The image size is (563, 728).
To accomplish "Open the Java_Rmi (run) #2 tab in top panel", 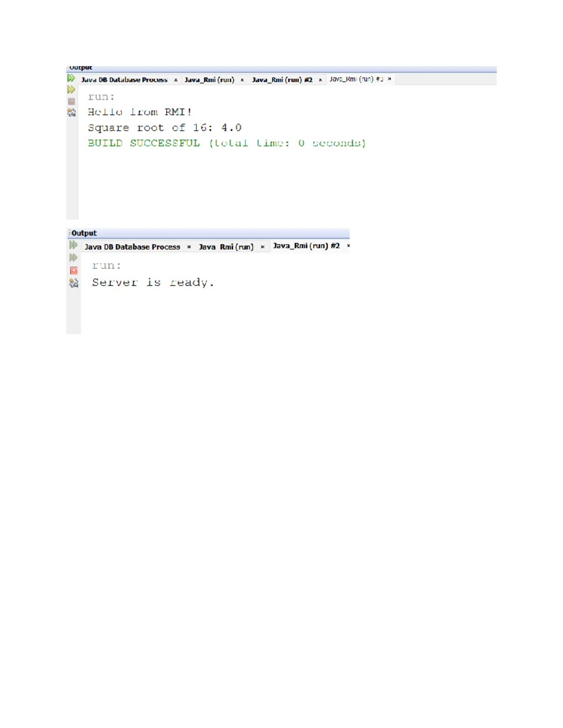I will 282,80.
